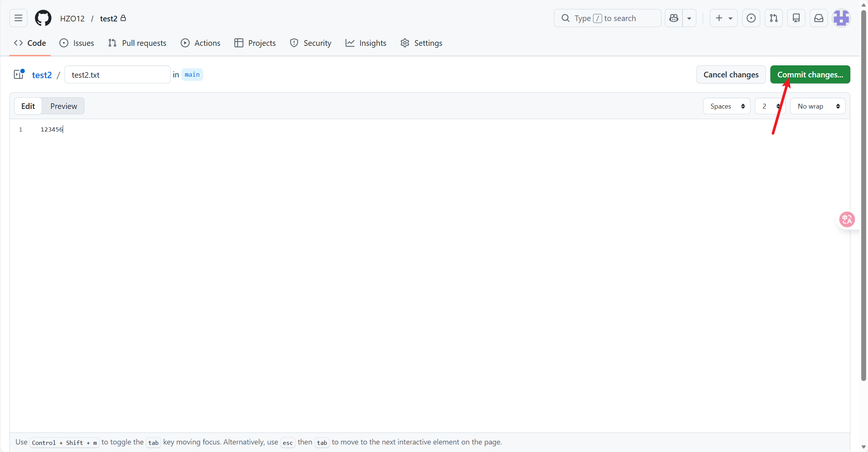
Task: Switch to the Edit mode toggle
Action: tap(28, 106)
